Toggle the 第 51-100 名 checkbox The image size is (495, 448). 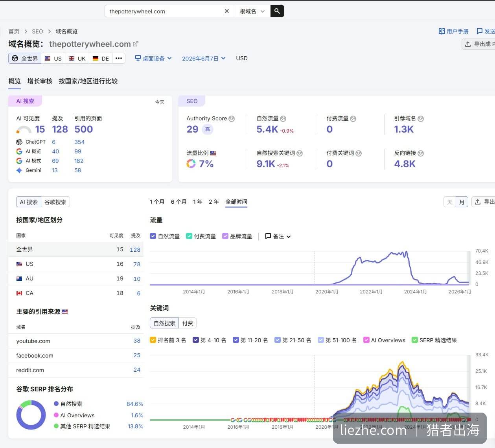pyautogui.click(x=321, y=340)
